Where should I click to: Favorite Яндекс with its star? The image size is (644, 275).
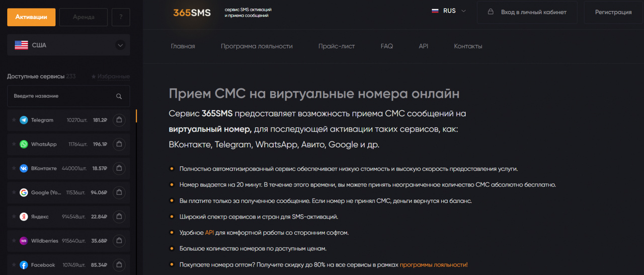click(x=14, y=217)
